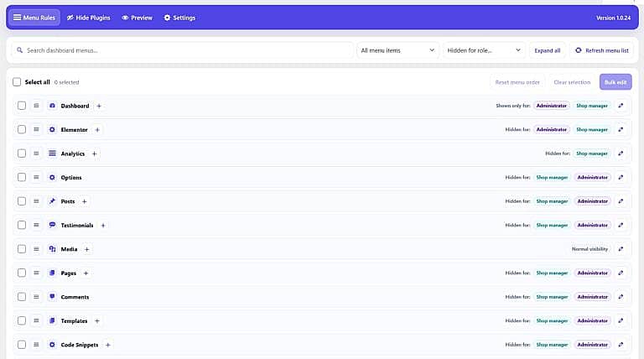Image resolution: width=644 pixels, height=359 pixels.
Task: Click Clear selection button
Action: [x=572, y=82]
